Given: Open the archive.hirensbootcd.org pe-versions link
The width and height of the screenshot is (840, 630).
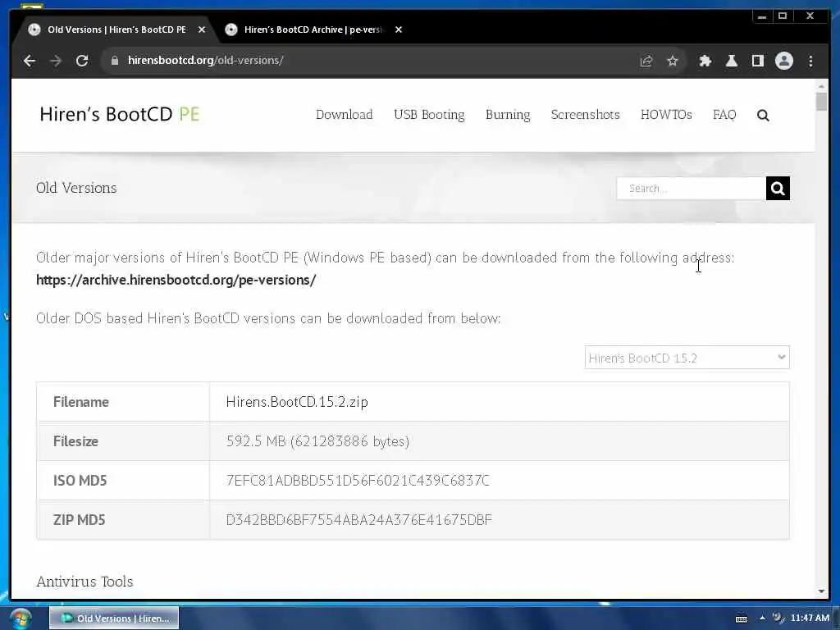Looking at the screenshot, I should (176, 281).
